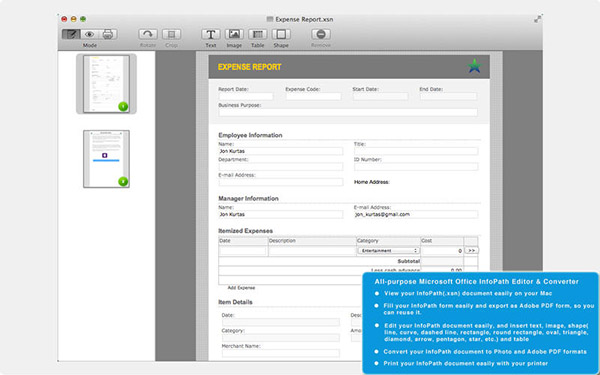This screenshot has width=600, height=375.
Task: Click the >> button in expenses row
Action: pos(471,251)
